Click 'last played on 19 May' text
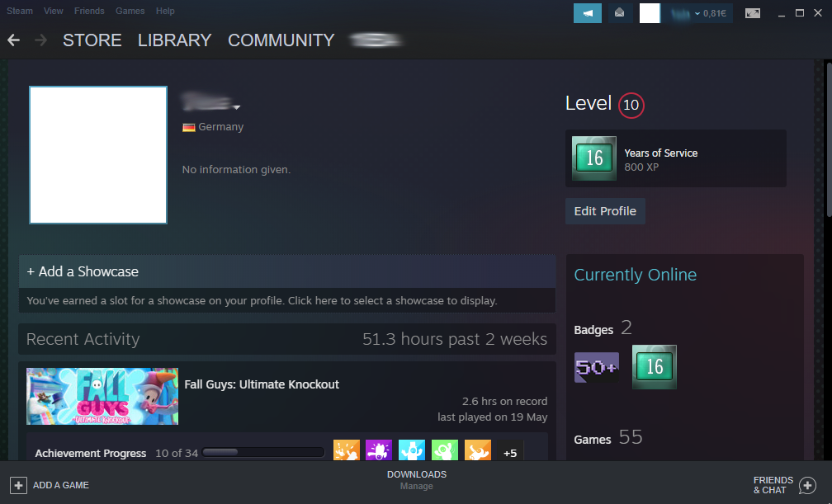The image size is (832, 504). pos(493,417)
